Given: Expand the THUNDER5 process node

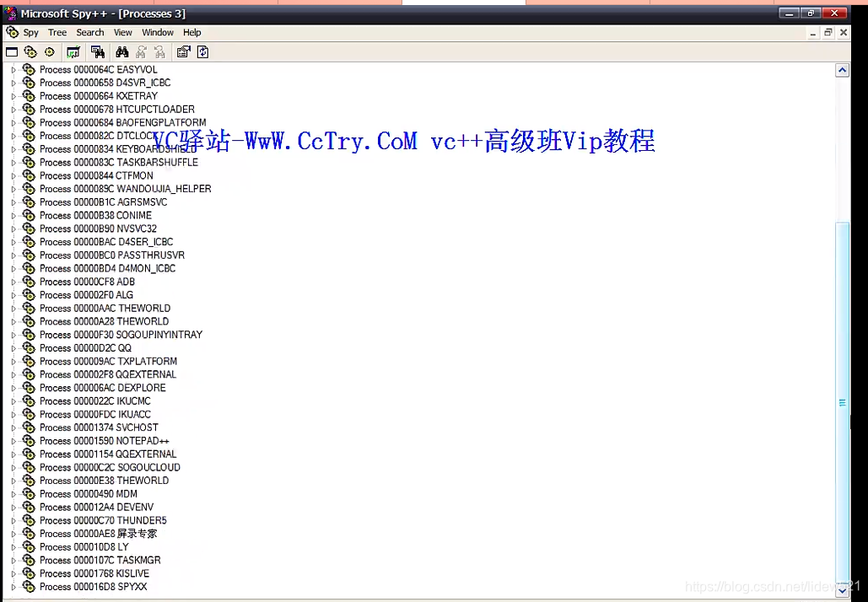Looking at the screenshot, I should click(13, 521).
